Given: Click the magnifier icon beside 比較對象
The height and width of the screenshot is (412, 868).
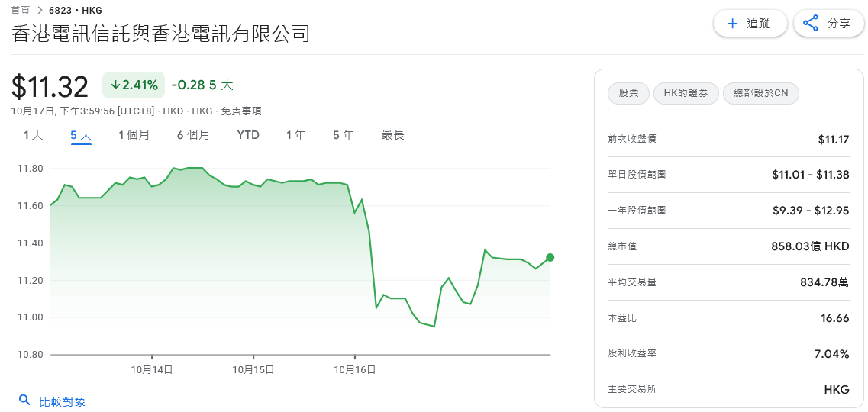Looking at the screenshot, I should (x=24, y=401).
